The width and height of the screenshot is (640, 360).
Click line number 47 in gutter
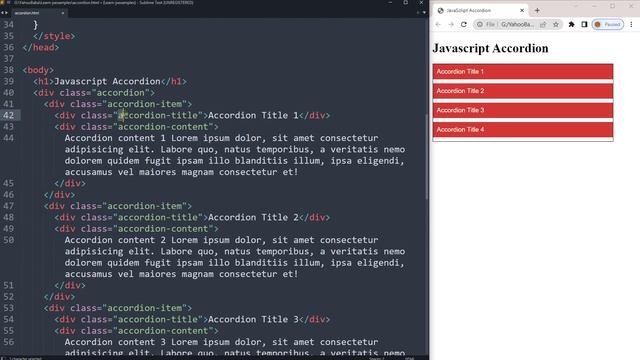[x=9, y=206]
